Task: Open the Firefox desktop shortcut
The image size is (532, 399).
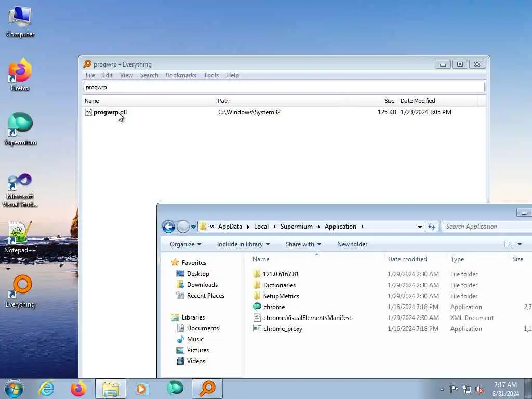Action: click(x=20, y=75)
